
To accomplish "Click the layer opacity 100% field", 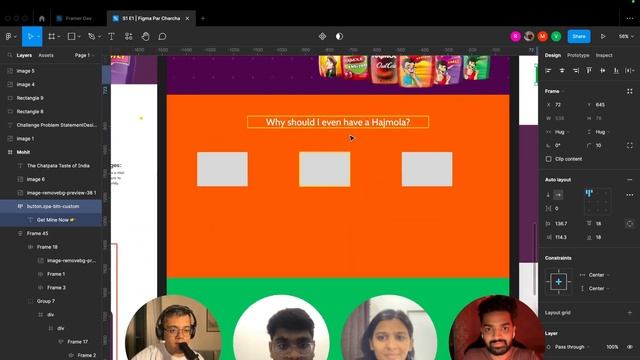I will click(612, 347).
